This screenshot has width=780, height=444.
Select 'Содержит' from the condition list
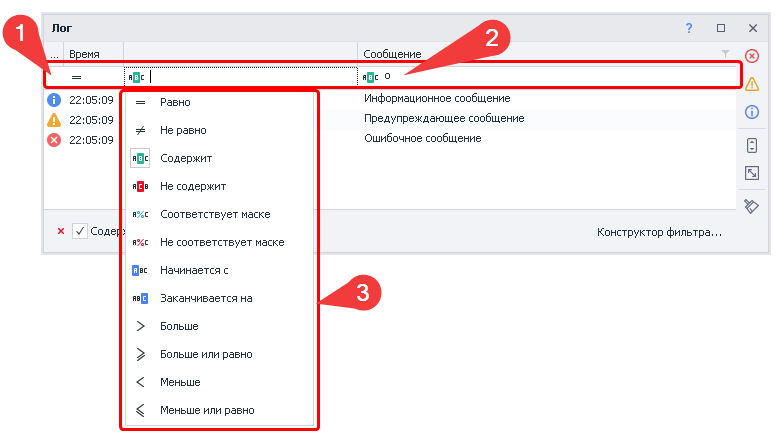pos(185,158)
